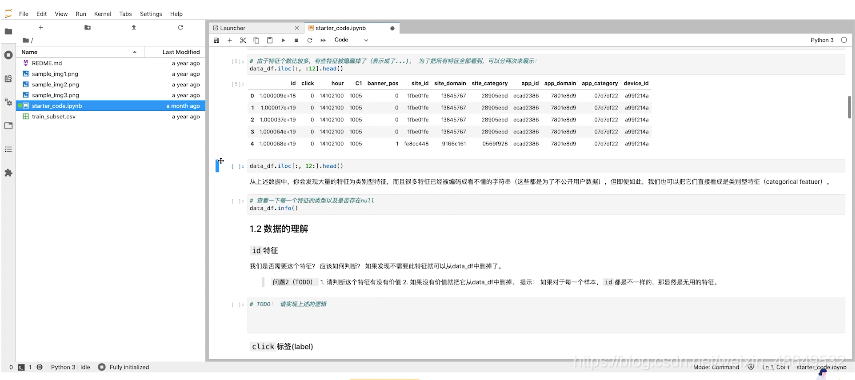
Task: Click Fully initialized status text
Action: pos(129,367)
